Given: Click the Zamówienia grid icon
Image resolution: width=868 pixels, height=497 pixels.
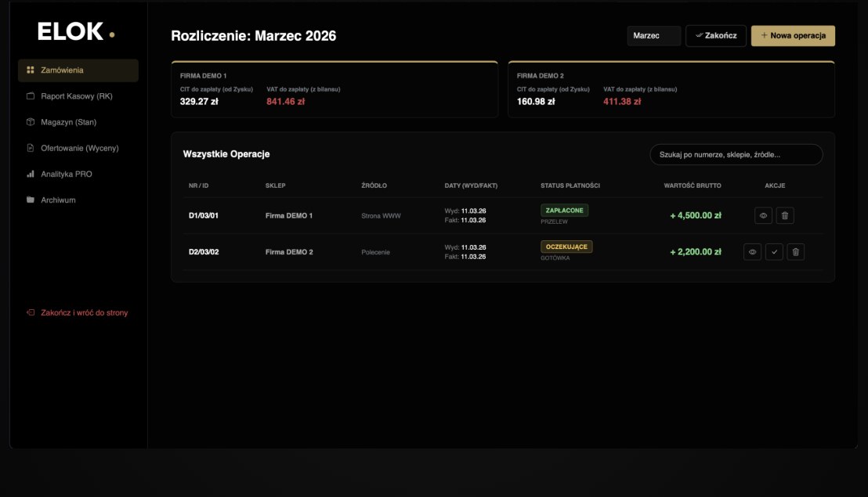Looking at the screenshot, I should [31, 70].
